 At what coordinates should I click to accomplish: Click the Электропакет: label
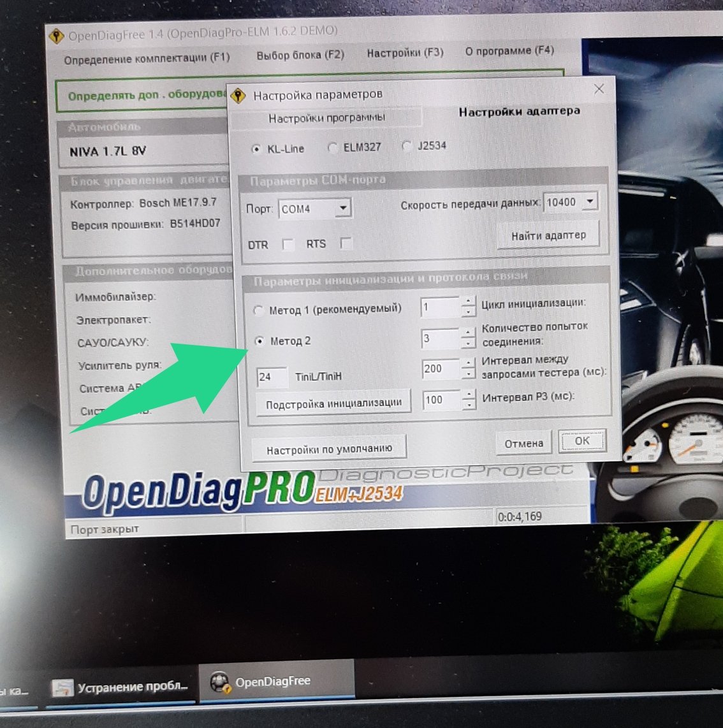(x=113, y=320)
